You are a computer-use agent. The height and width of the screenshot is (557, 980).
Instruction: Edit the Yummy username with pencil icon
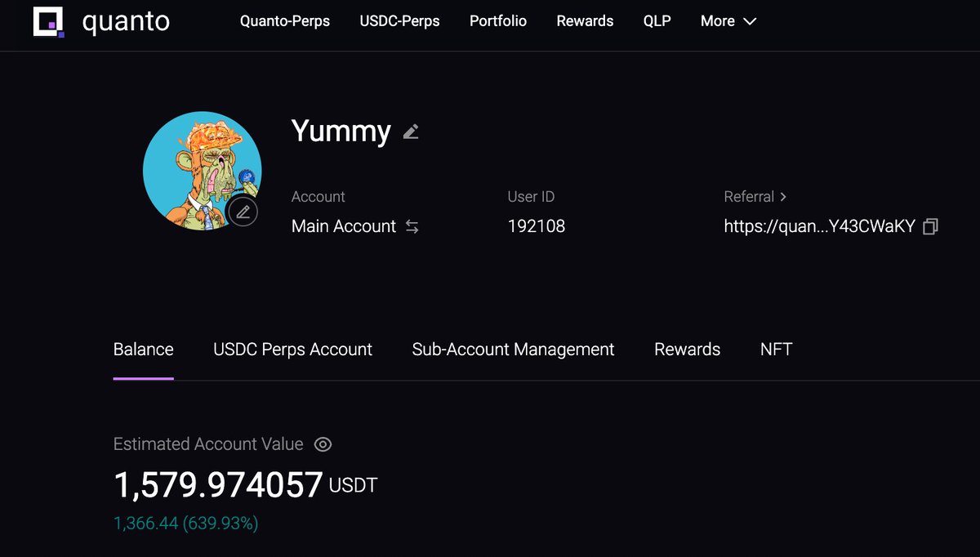coord(411,131)
